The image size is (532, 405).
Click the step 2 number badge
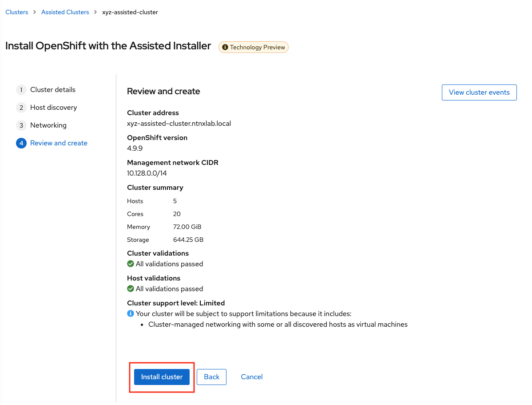tap(21, 108)
